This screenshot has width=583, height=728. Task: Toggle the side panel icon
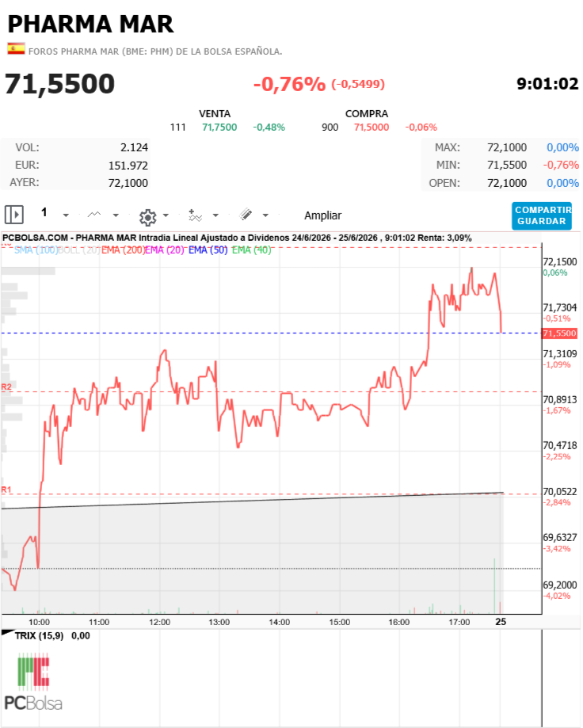point(13,215)
